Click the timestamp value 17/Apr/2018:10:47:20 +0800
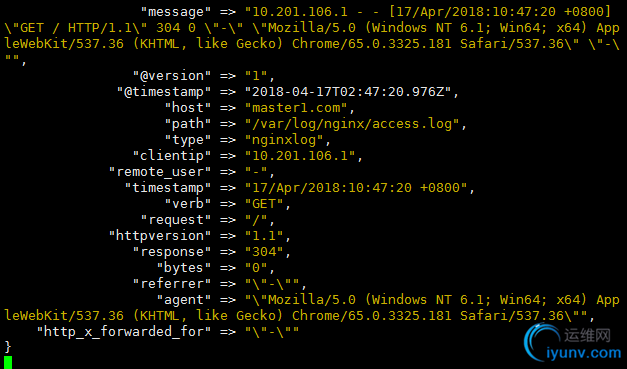The width and height of the screenshot is (627, 369). coord(356,188)
